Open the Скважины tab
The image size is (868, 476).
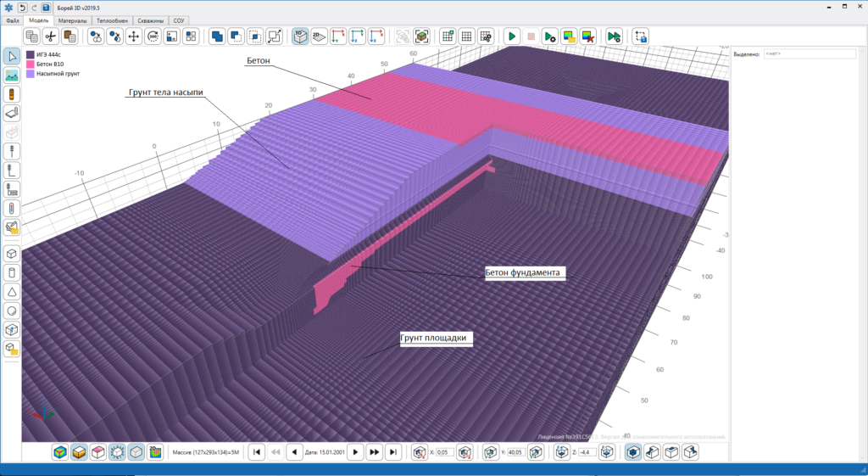(x=150, y=20)
